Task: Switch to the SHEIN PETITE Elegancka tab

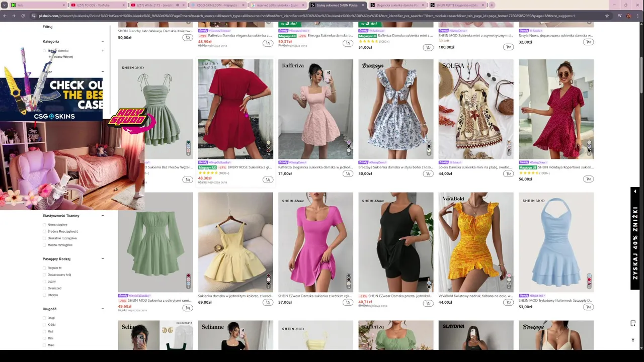Action: pos(457,5)
